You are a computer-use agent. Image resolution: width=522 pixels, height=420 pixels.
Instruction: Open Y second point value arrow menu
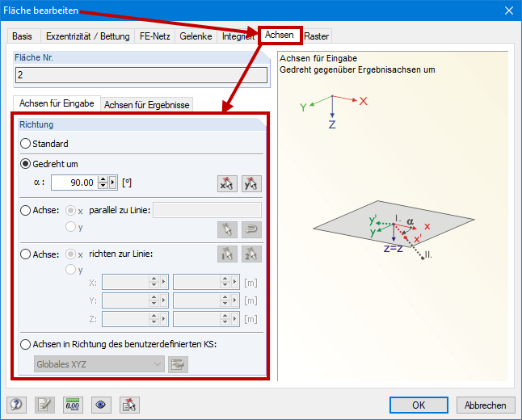click(x=235, y=300)
